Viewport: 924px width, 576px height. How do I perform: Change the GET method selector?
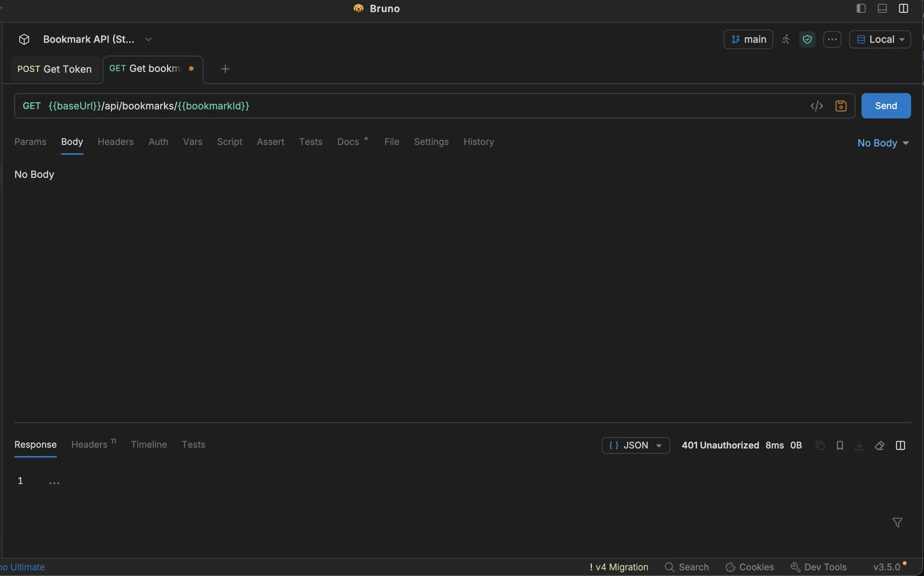(32, 106)
